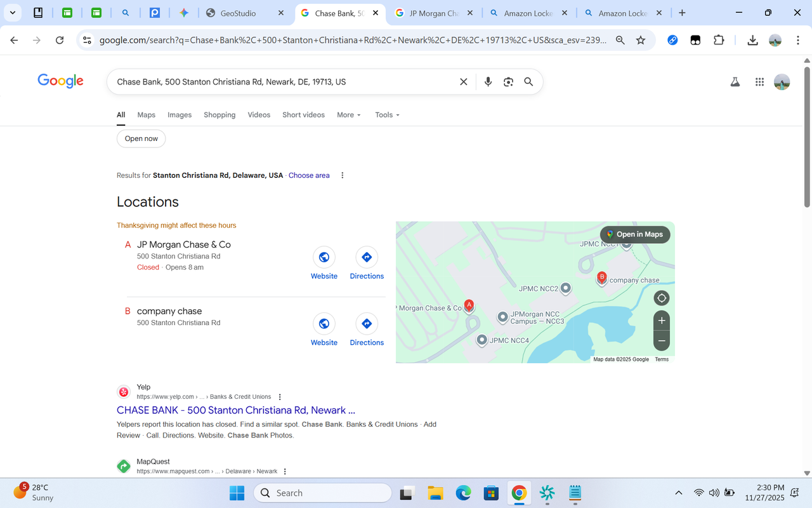Switch to Maps search results
The image size is (812, 508).
[x=146, y=115]
